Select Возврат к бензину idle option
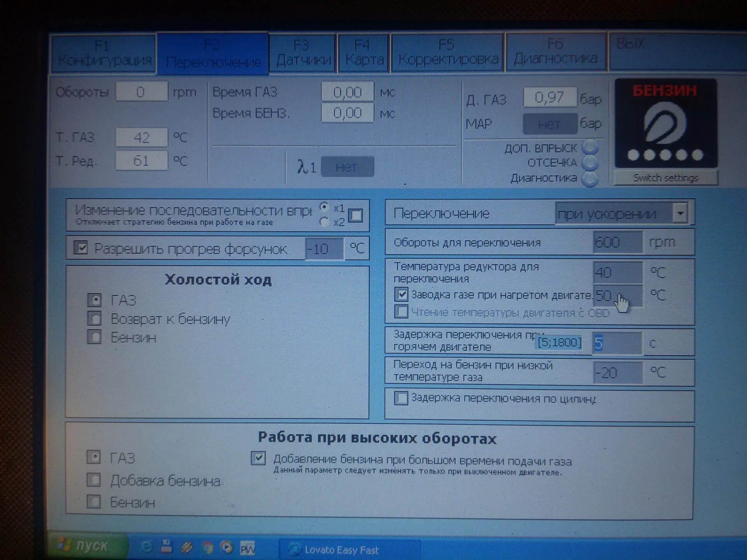747x560 pixels. pos(95,318)
